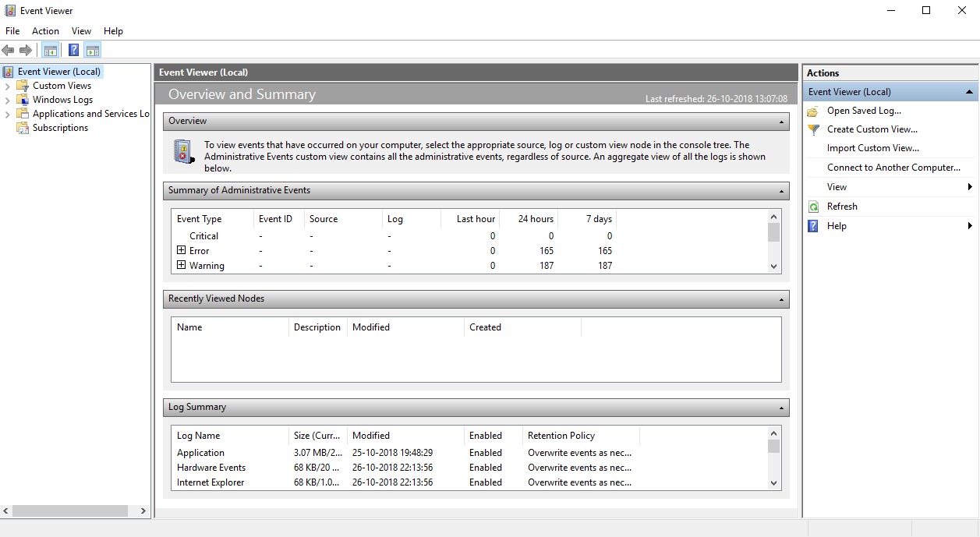Click Create Custom View... action
Image resolution: width=980 pixels, height=537 pixels.
click(x=872, y=129)
